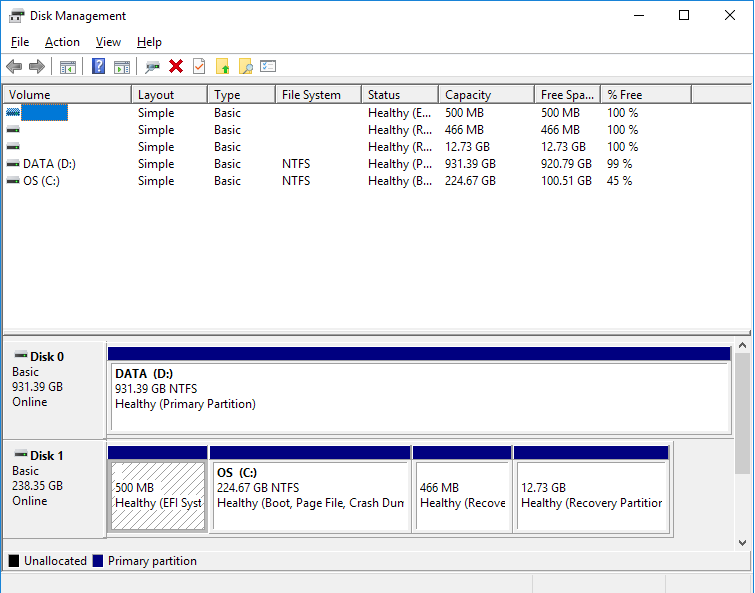Click the 224.67 GB capacity cell
This screenshot has height=593, width=755.
(470, 181)
